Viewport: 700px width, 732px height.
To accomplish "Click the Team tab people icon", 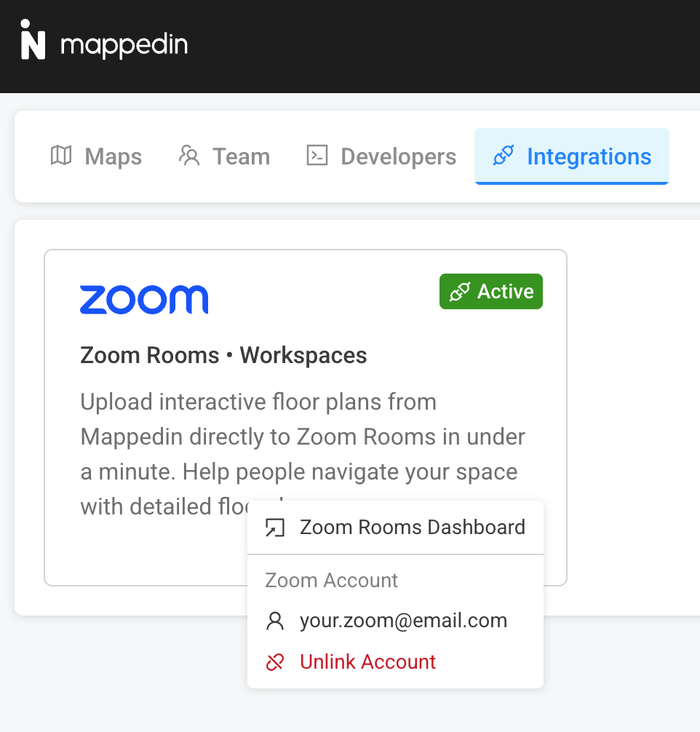I will coord(189,156).
